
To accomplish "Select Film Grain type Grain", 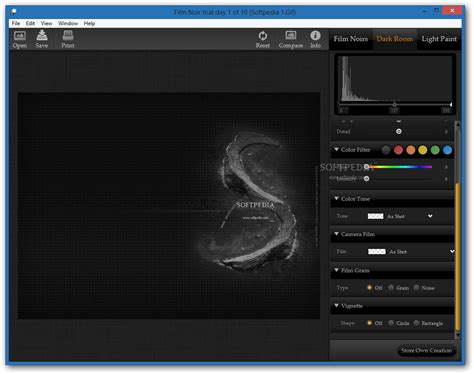I will pyautogui.click(x=391, y=287).
